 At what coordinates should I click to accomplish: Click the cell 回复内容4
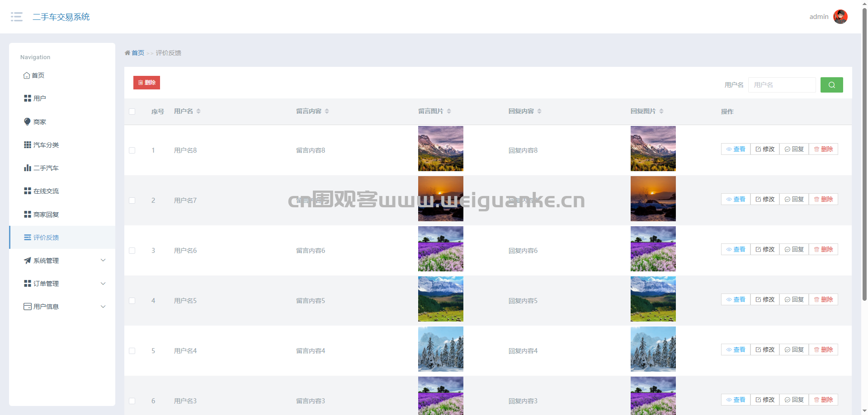tap(523, 351)
